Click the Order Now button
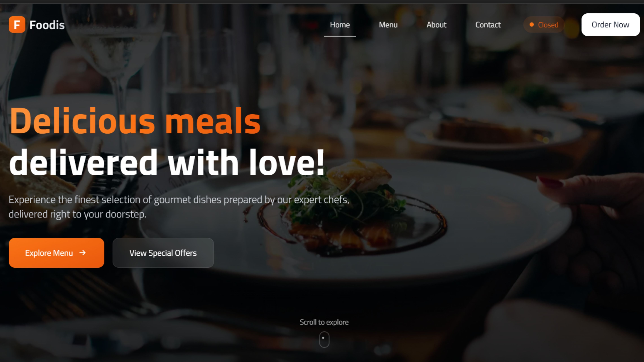The height and width of the screenshot is (362, 644). pyautogui.click(x=611, y=25)
